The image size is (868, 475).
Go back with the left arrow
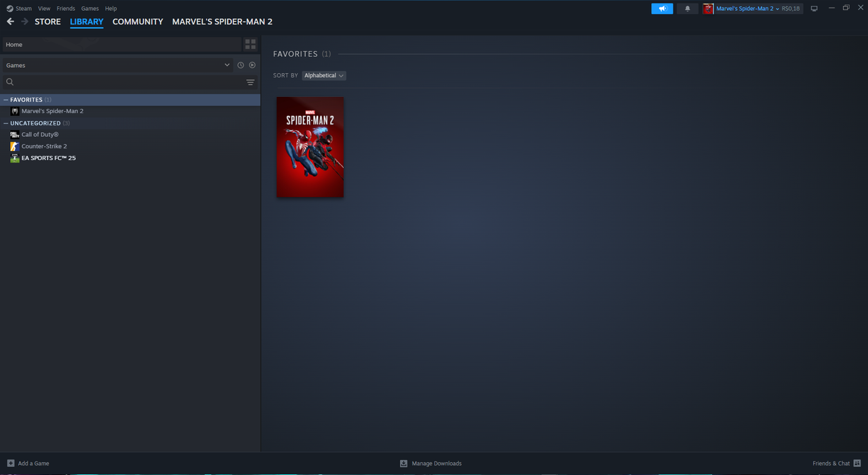[10, 22]
